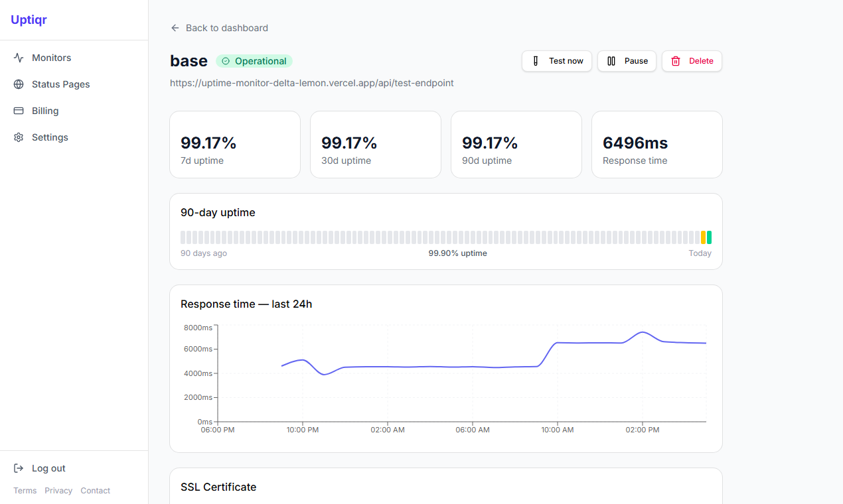Click the pause bars icon
The width and height of the screenshot is (843, 504).
coord(611,61)
